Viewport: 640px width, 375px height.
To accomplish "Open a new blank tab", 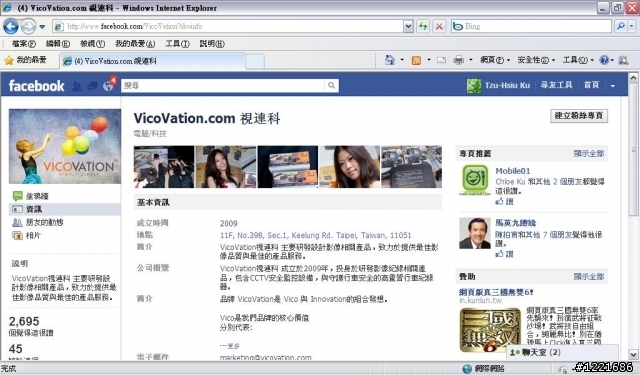I will 255,62.
